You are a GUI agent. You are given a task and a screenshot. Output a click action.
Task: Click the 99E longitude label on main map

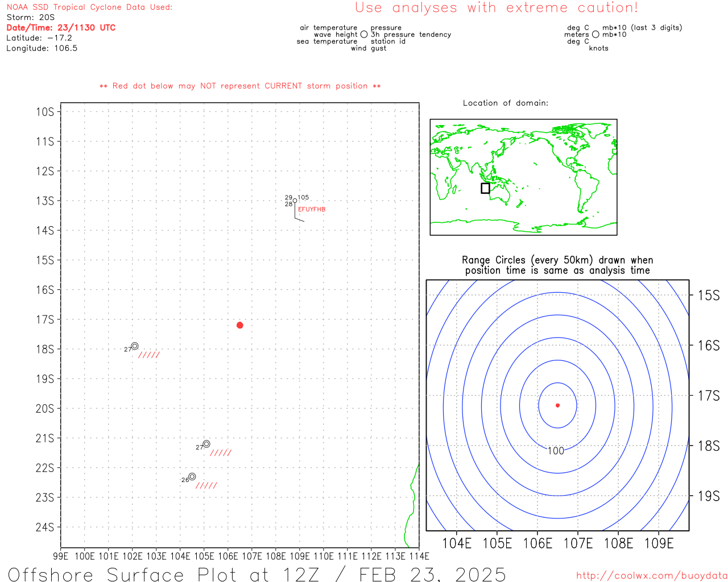pyautogui.click(x=61, y=556)
